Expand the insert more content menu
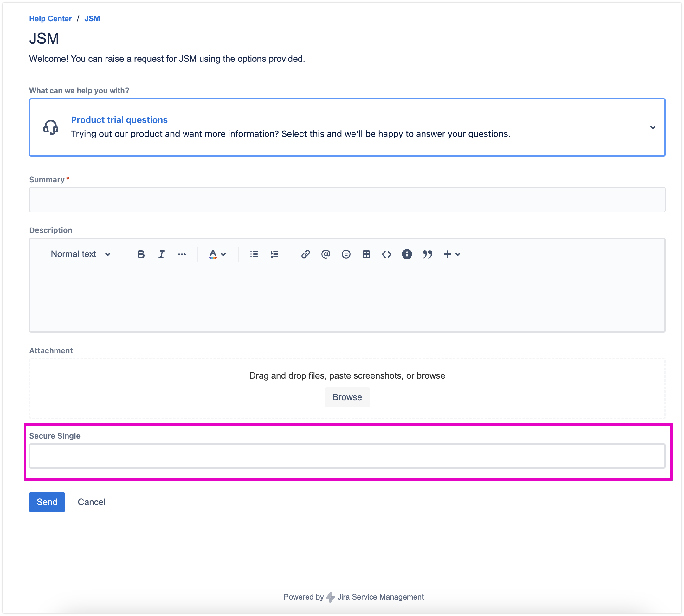This screenshot has width=684, height=616. (452, 254)
